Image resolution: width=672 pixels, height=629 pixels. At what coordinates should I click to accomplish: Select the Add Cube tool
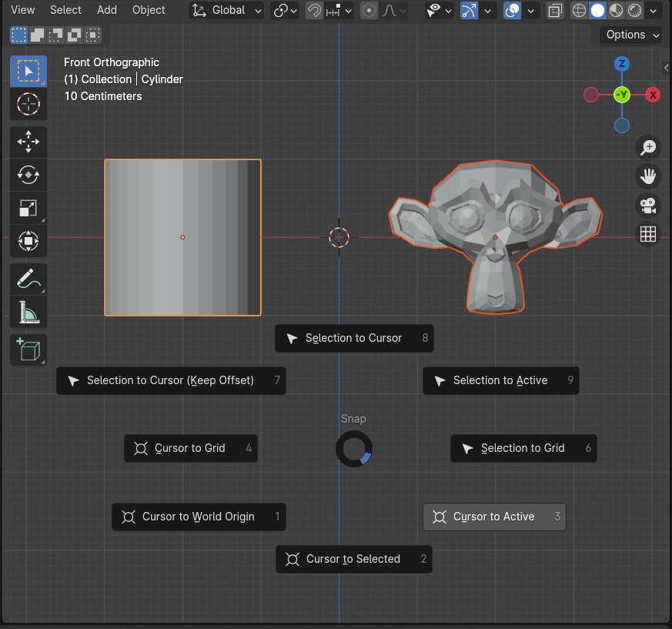[28, 350]
